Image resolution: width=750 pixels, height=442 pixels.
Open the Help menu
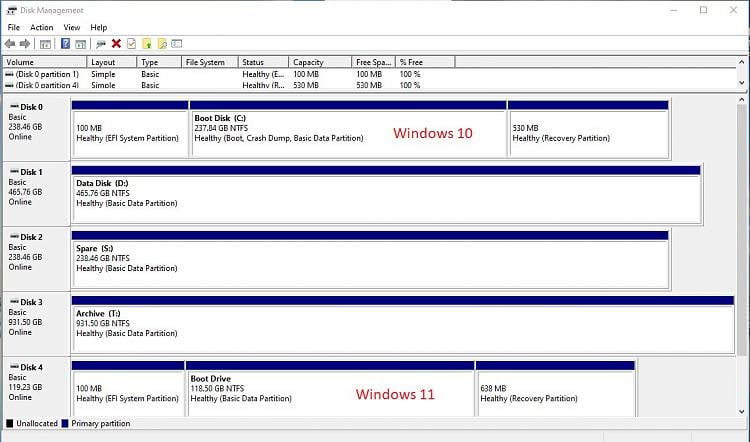[x=99, y=27]
